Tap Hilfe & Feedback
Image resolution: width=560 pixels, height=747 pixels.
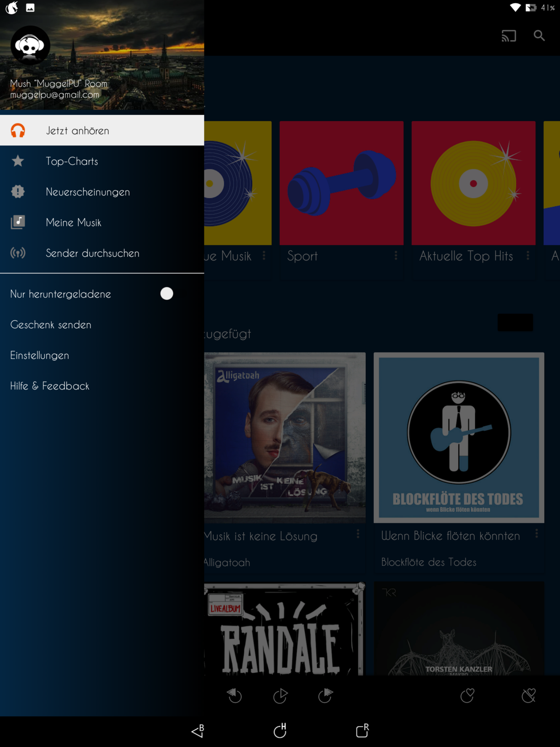pos(49,386)
